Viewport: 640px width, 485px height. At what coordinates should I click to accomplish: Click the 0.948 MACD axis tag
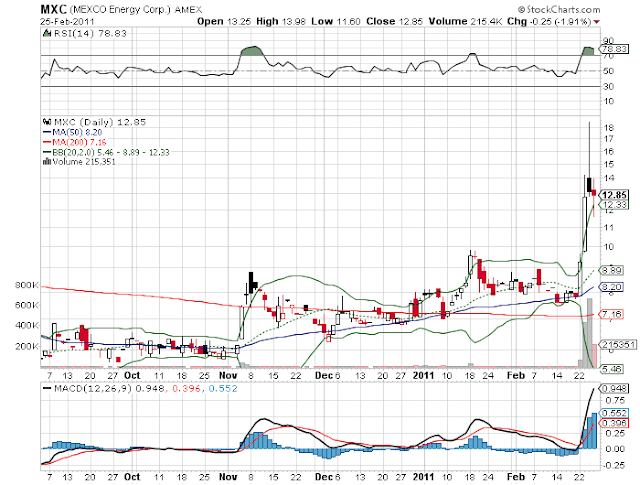tap(615, 388)
